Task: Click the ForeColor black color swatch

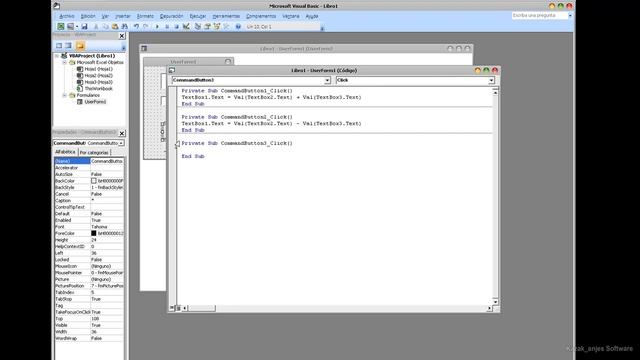Action: [x=93, y=233]
